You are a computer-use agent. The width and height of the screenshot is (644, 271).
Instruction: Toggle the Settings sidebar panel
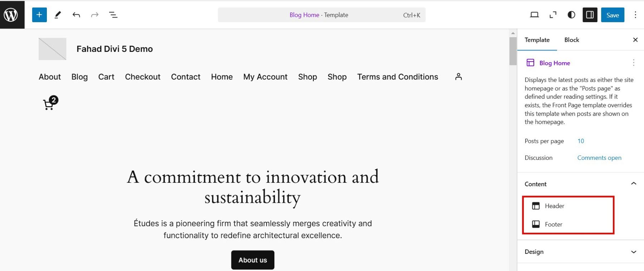(x=590, y=15)
